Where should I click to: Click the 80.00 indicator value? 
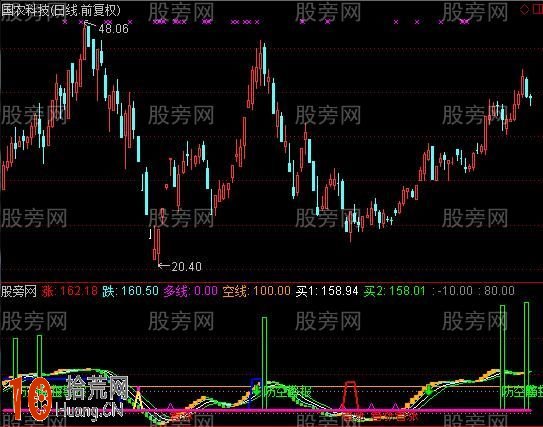click(499, 291)
